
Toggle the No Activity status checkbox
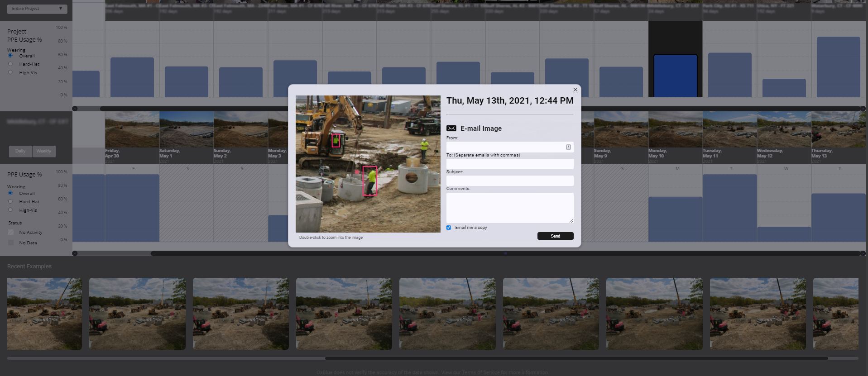(11, 232)
